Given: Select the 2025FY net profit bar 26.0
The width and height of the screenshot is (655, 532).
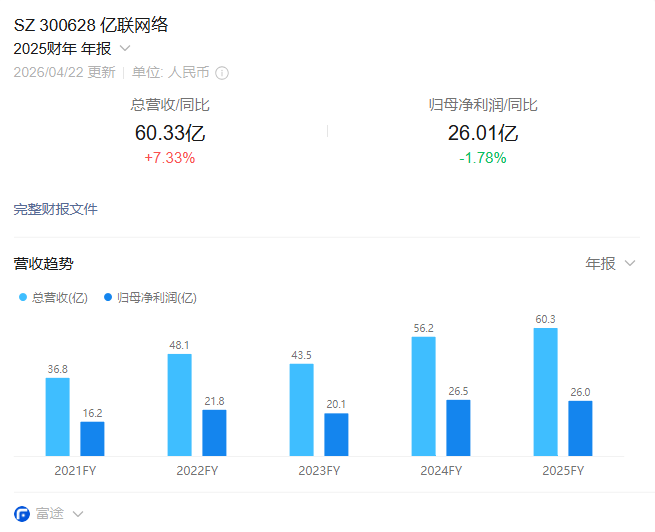Looking at the screenshot, I should coord(580,428).
